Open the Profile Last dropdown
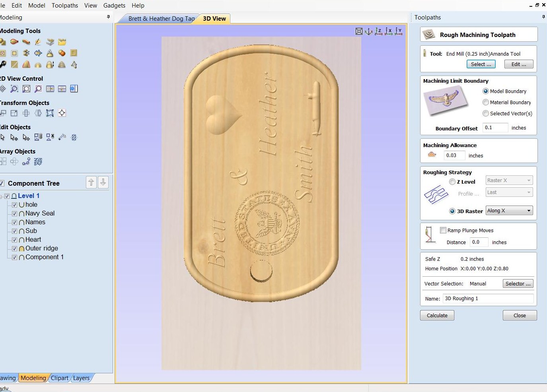The image size is (547, 392). [x=509, y=192]
